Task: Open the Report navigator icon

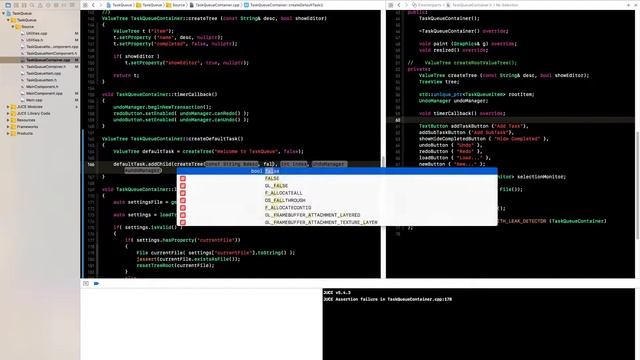Action: [72, 5]
